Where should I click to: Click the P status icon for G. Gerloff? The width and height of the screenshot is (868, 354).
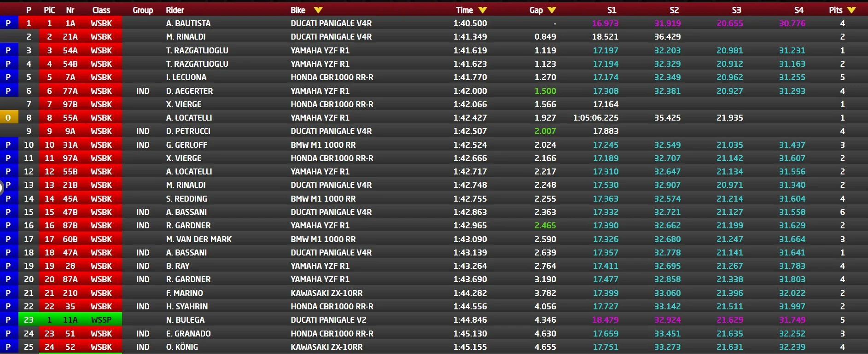(8, 145)
